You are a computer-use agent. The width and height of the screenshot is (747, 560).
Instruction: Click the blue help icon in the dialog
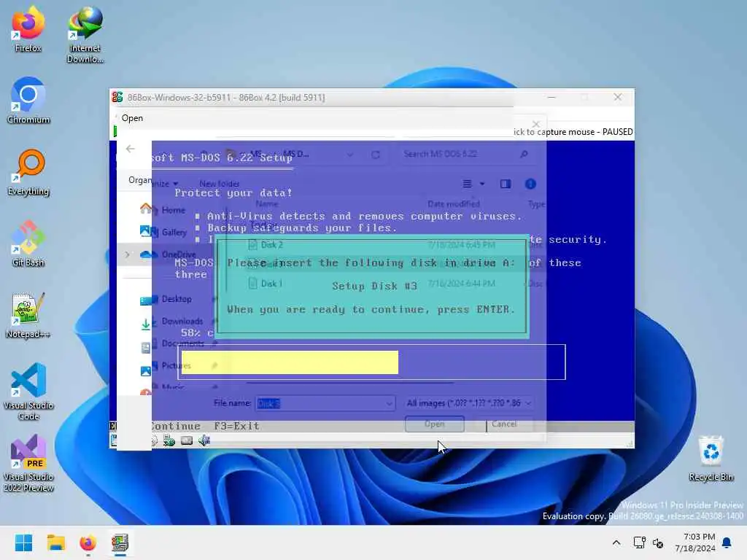click(x=530, y=184)
